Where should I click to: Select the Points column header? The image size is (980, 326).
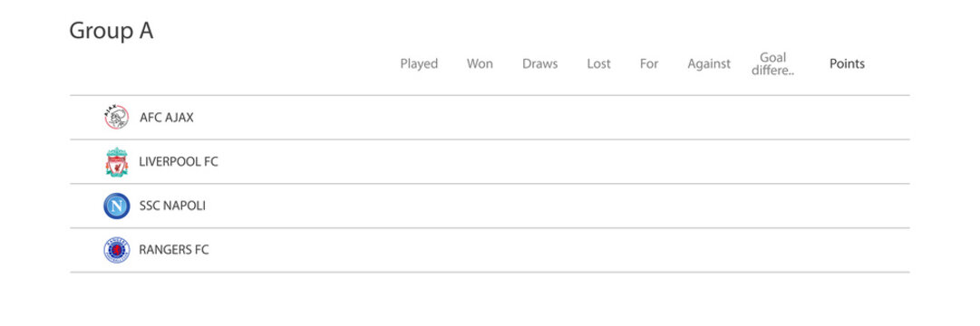click(847, 63)
